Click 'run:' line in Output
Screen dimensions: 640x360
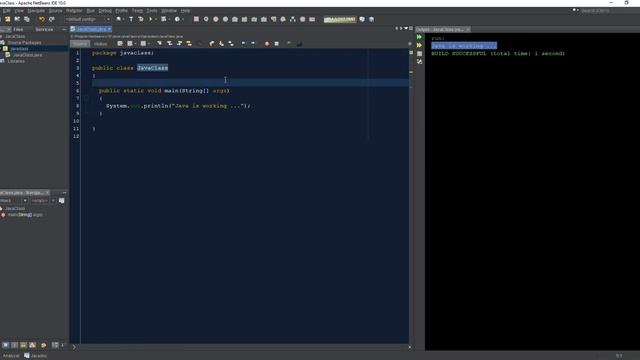pos(438,38)
